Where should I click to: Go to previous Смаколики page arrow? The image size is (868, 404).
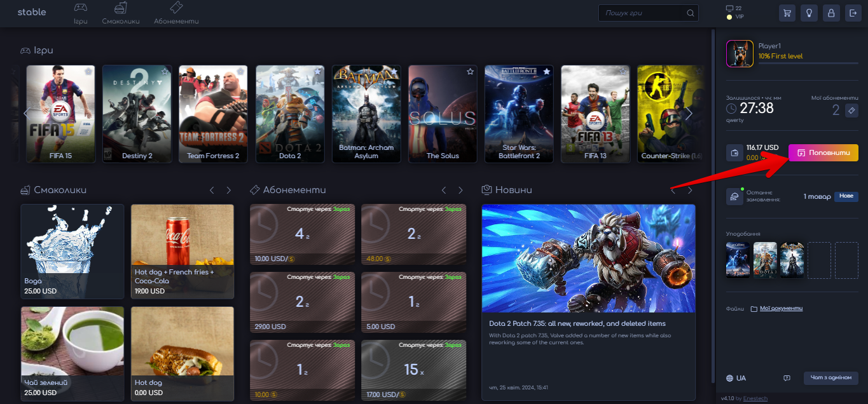click(x=212, y=190)
